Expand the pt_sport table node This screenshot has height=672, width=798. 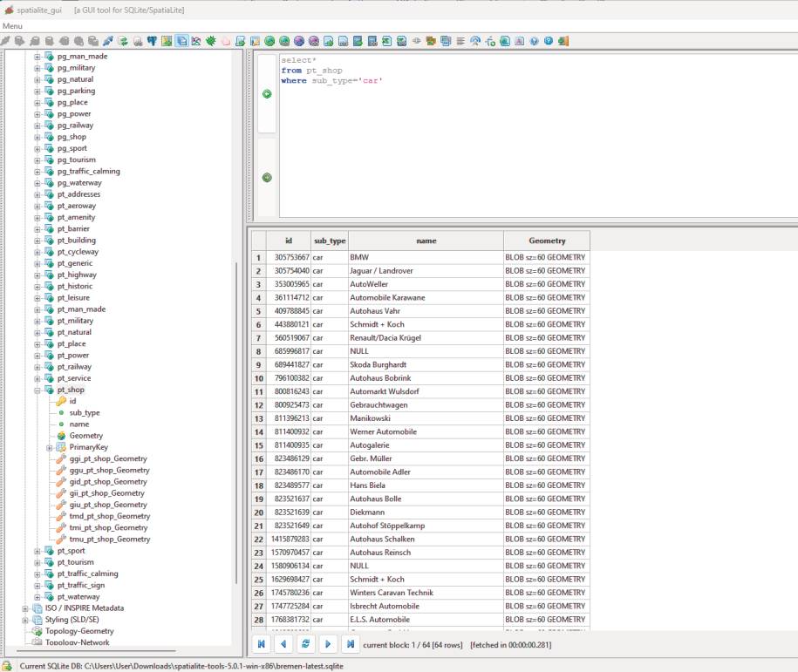point(38,551)
